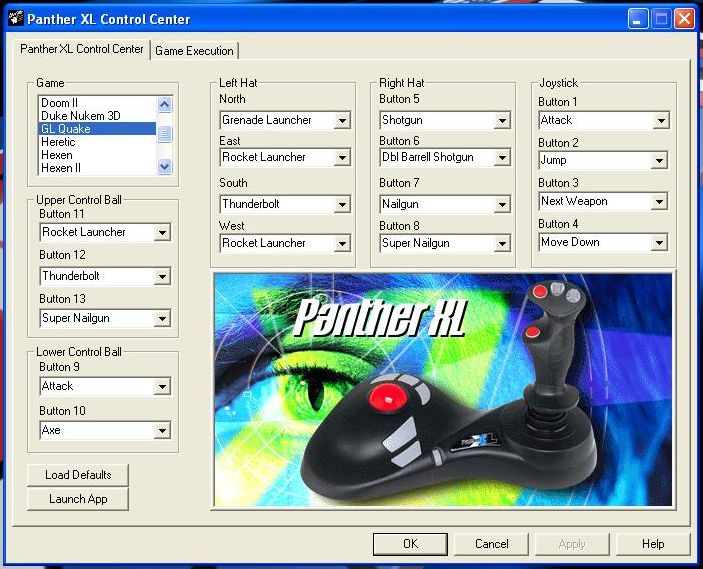The height and width of the screenshot is (569, 703).
Task: Select Doom II in the Game list
Action: click(97, 103)
